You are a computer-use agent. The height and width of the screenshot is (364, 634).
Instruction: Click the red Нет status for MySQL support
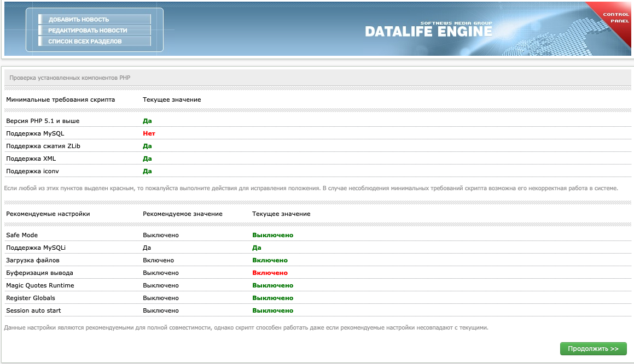click(148, 133)
